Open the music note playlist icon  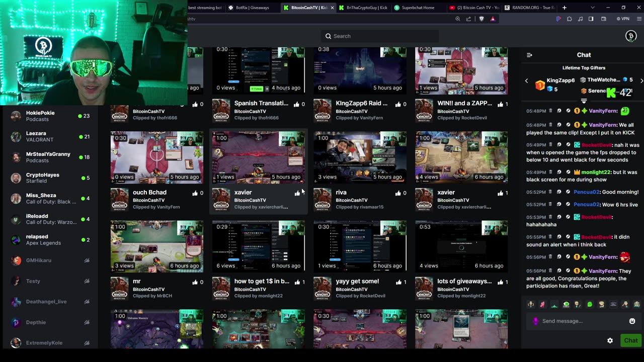click(x=580, y=19)
